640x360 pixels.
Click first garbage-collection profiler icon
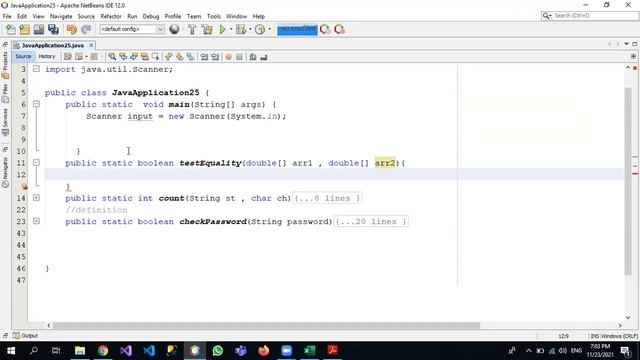[325, 29]
